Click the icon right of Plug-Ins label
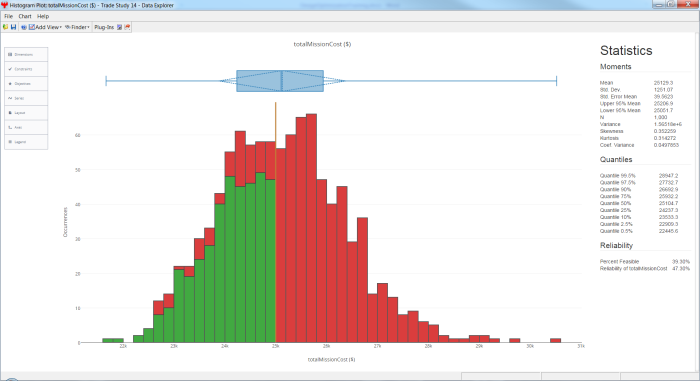 tap(120, 27)
